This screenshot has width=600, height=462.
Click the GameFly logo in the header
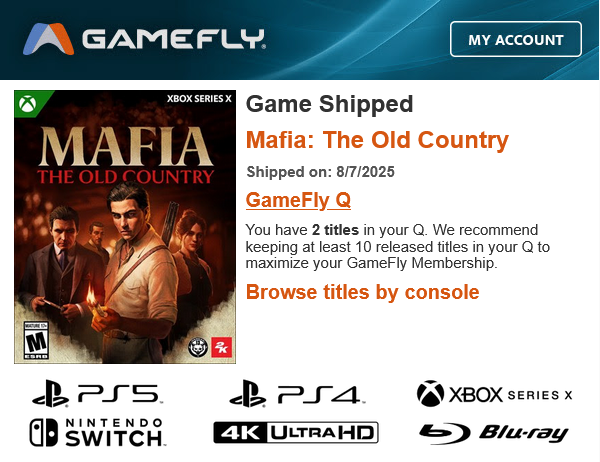[144, 39]
